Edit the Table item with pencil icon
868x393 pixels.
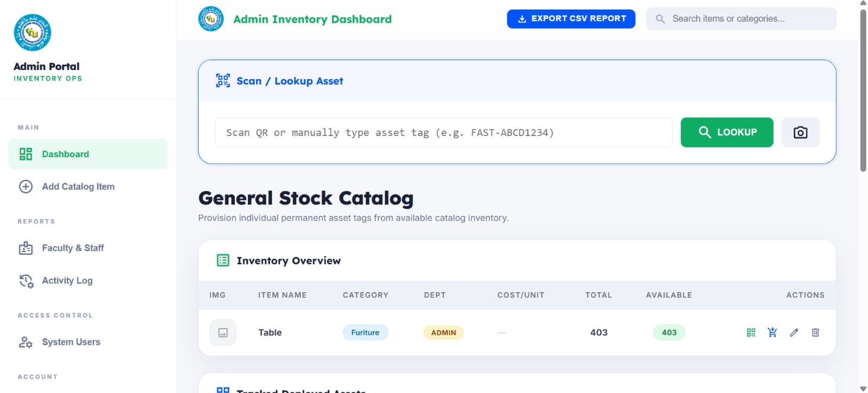click(x=794, y=332)
